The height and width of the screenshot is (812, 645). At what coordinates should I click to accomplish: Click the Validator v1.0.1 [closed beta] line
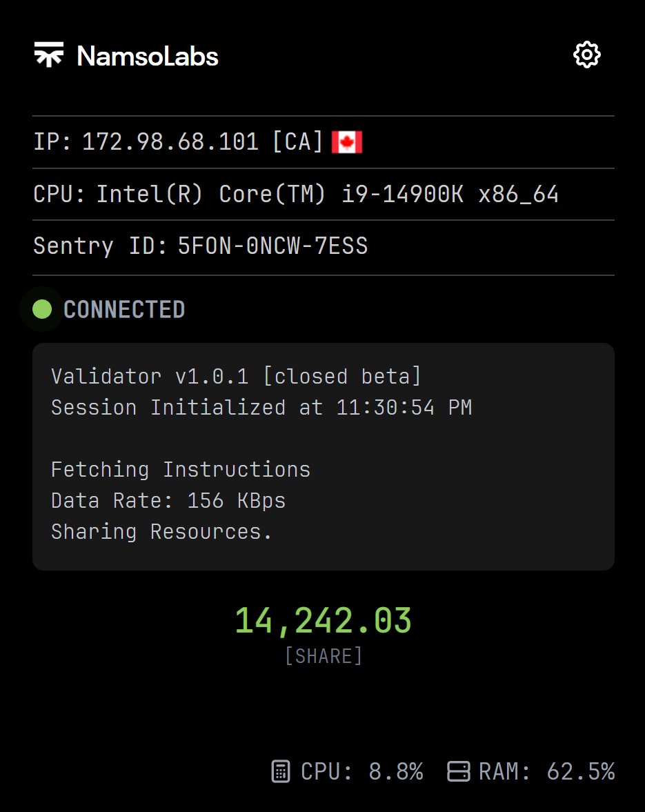coord(236,377)
